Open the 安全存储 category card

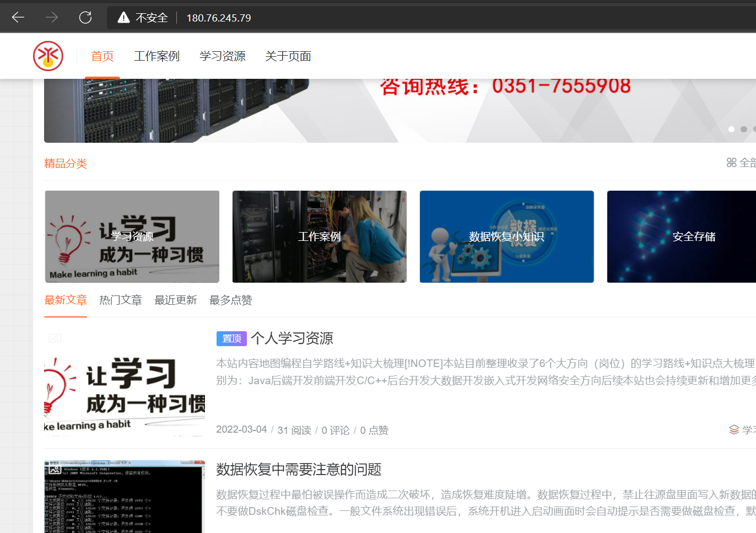(x=694, y=236)
